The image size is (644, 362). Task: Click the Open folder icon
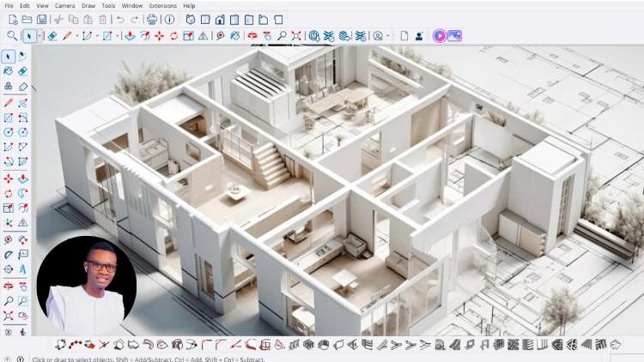[27, 20]
